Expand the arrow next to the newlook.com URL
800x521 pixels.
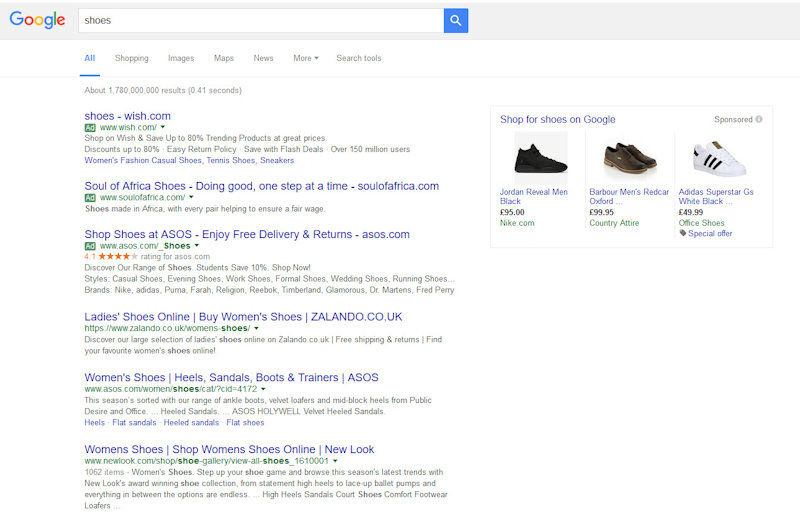(x=335, y=461)
